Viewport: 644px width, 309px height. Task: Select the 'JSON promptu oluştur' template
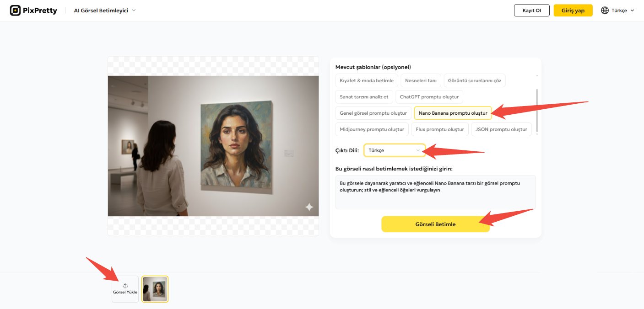(501, 129)
